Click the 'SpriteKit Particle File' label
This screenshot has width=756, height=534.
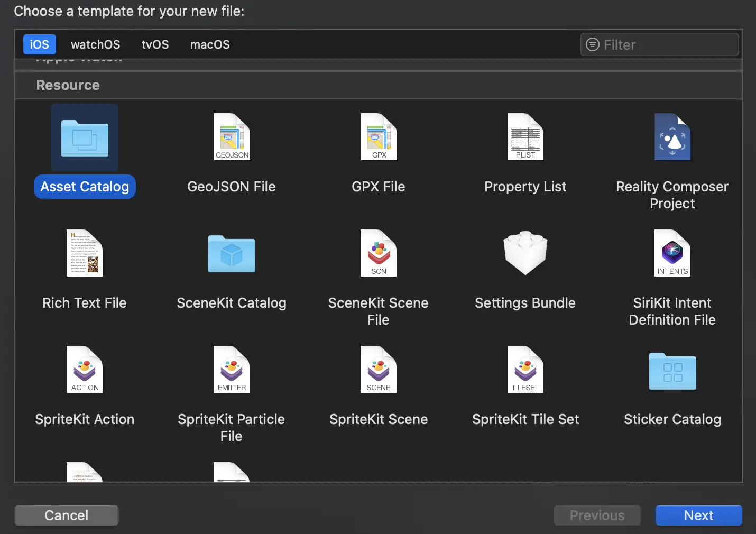[232, 428]
